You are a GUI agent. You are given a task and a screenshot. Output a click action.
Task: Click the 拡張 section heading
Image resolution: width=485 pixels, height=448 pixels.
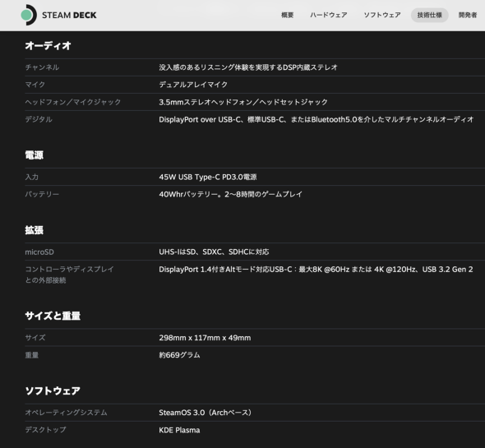tap(34, 230)
